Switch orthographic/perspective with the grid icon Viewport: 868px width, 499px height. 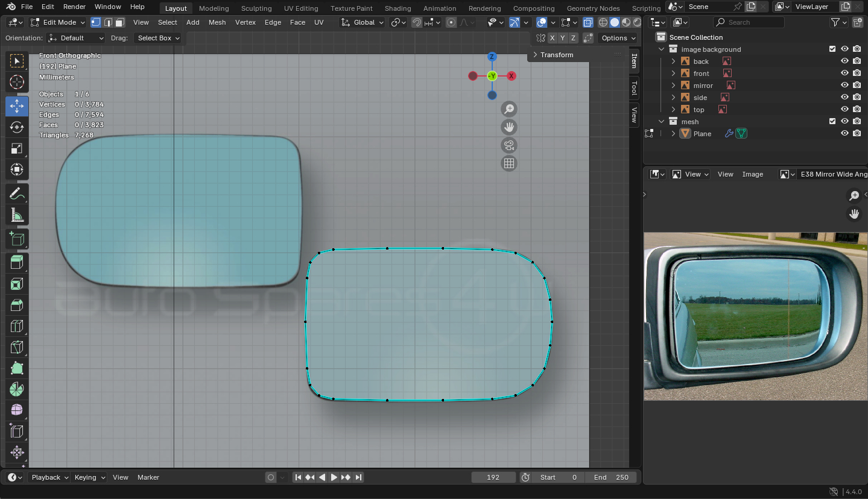[509, 163]
